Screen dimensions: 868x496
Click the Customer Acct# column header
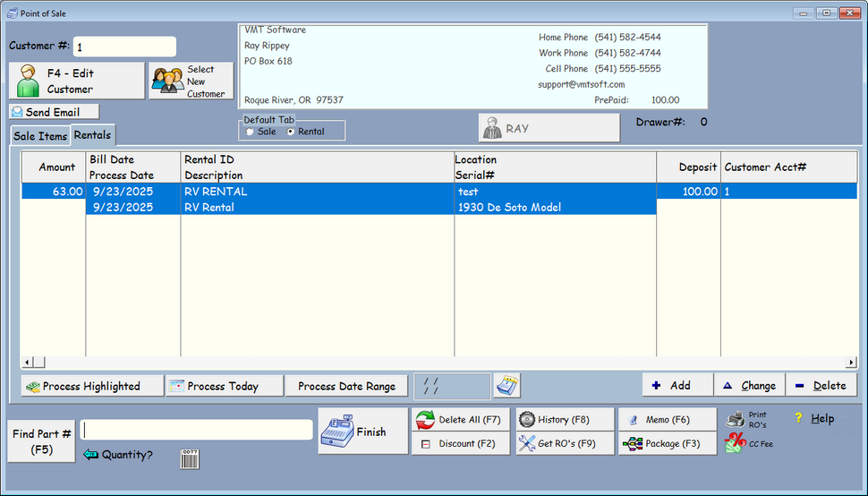(x=789, y=167)
